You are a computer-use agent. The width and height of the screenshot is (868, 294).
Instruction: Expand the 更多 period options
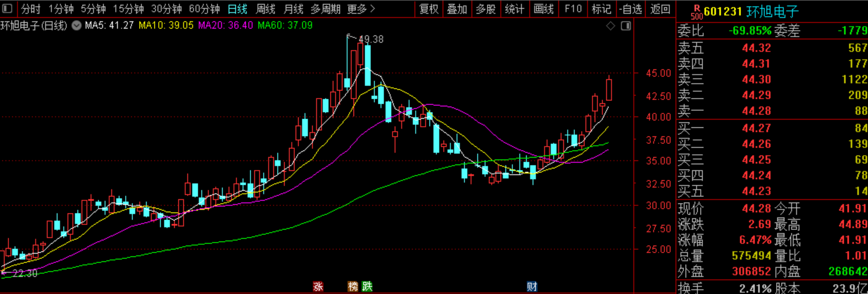click(x=361, y=9)
